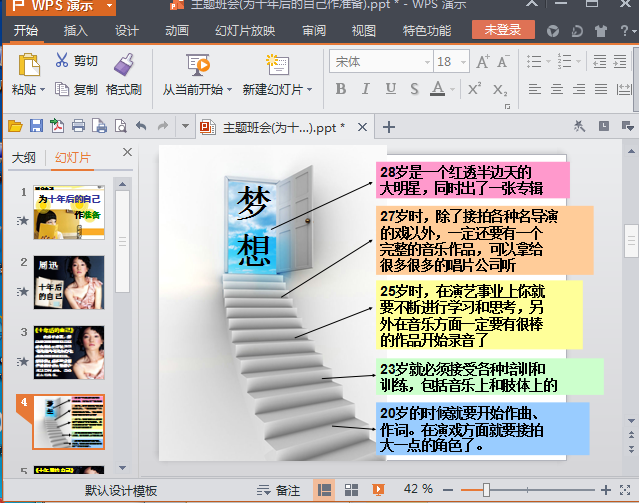
Task: Align text right
Action: click(579, 89)
